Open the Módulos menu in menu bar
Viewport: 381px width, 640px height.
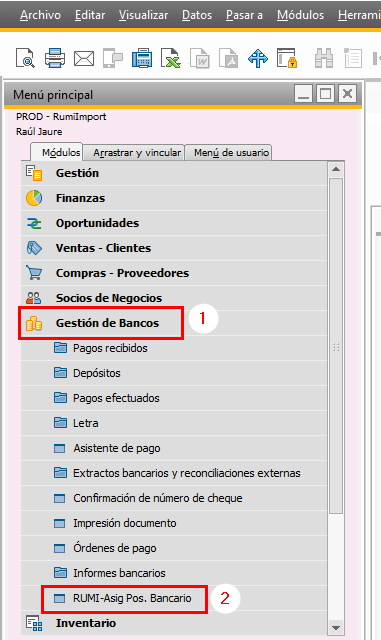click(300, 15)
